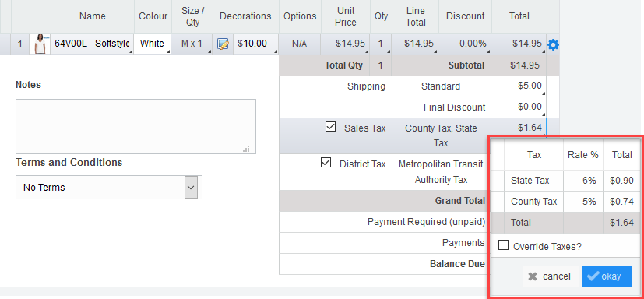The image size is (644, 299).
Task: Edit the $10.00 decoration price cell
Action: point(255,44)
